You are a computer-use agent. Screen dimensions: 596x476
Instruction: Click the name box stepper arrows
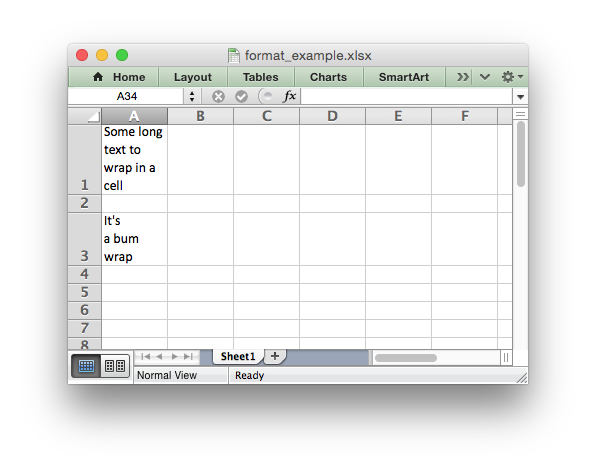click(192, 97)
